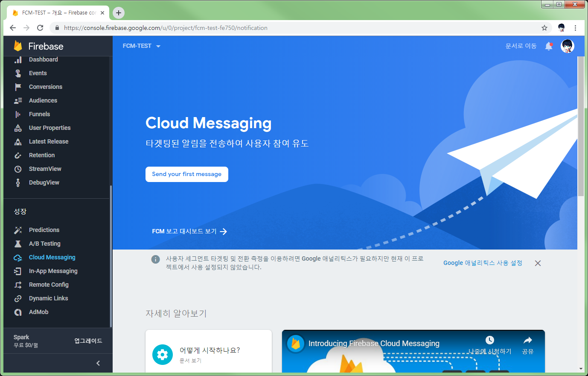Click the StreamView clock icon

(18, 169)
